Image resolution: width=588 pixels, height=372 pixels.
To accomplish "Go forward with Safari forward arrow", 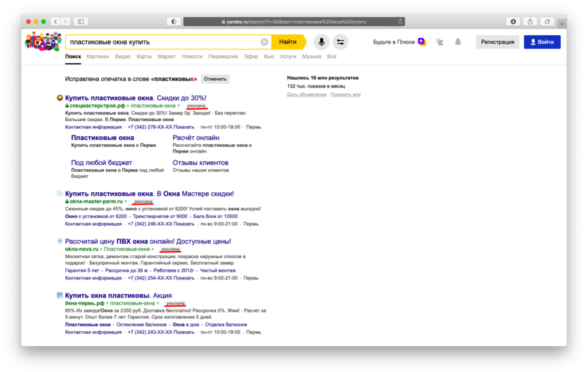I will point(65,22).
